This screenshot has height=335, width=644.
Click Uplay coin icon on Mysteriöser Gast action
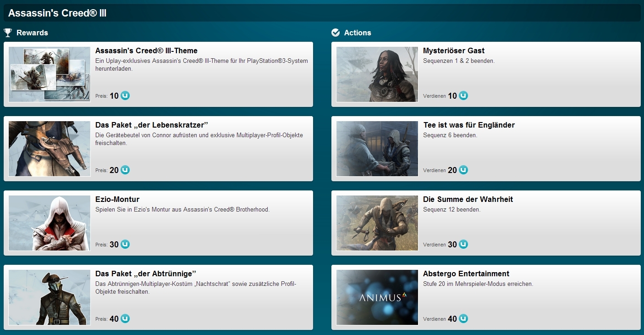(463, 95)
